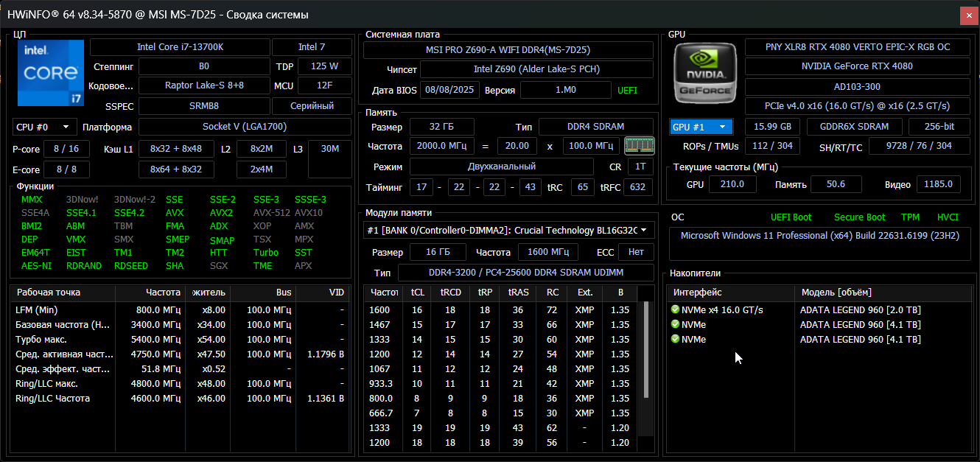Click the L3 cache 30M field

point(330,159)
